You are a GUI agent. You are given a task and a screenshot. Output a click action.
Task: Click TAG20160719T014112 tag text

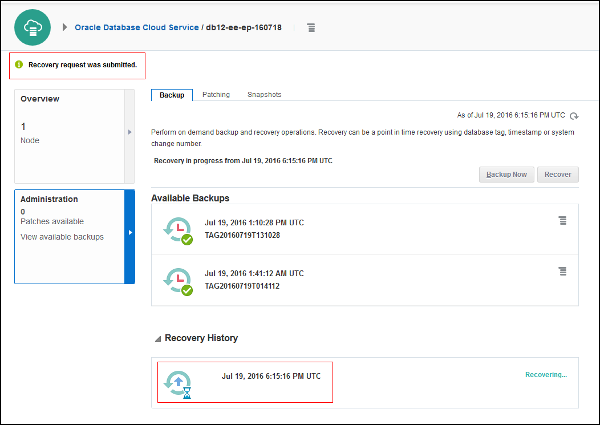(x=242, y=286)
